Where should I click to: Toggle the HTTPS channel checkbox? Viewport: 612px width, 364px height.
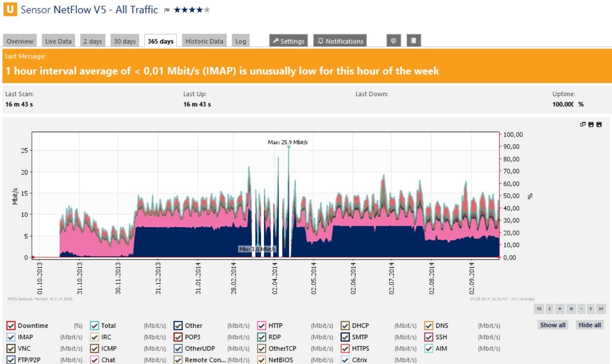point(345,348)
